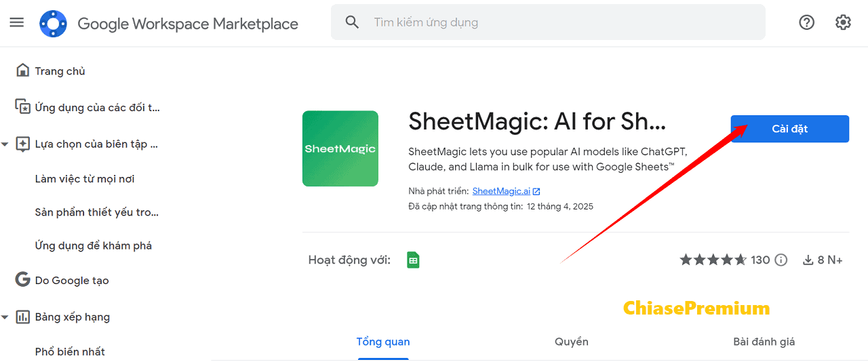The height and width of the screenshot is (362, 868).
Task: Open Phổ biến nhất category
Action: 70,352
